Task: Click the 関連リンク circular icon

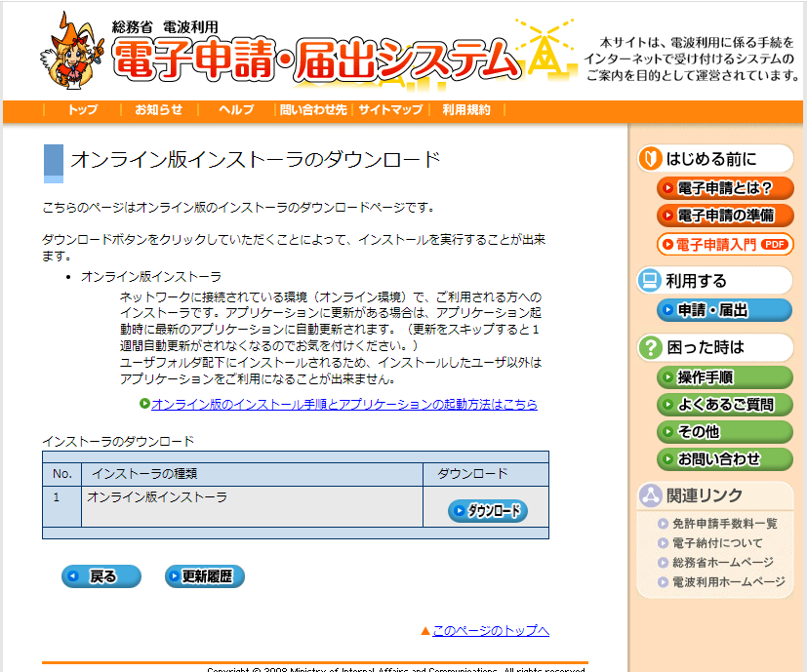Action: pos(650,495)
